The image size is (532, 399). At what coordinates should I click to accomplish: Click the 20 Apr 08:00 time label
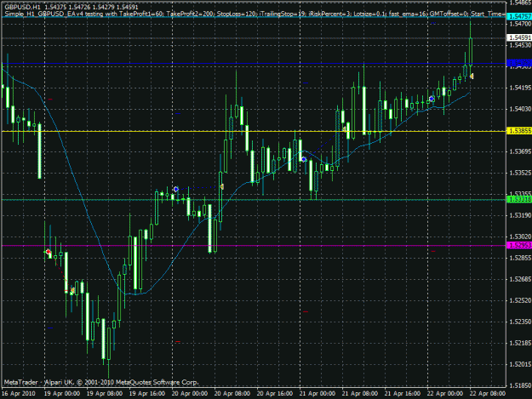(x=232, y=394)
